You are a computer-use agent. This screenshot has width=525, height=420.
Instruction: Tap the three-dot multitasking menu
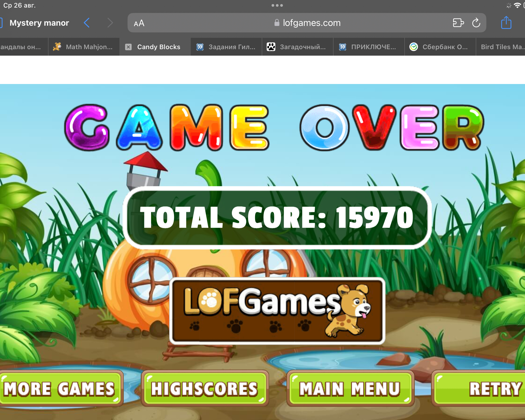(x=277, y=5)
